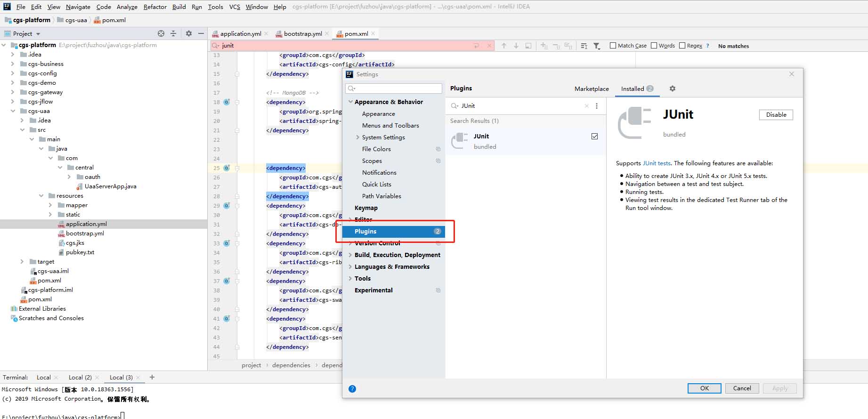The image size is (868, 419).
Task: Click the locate/scroll-from-source icon in Project panel
Action: pyautogui.click(x=161, y=33)
